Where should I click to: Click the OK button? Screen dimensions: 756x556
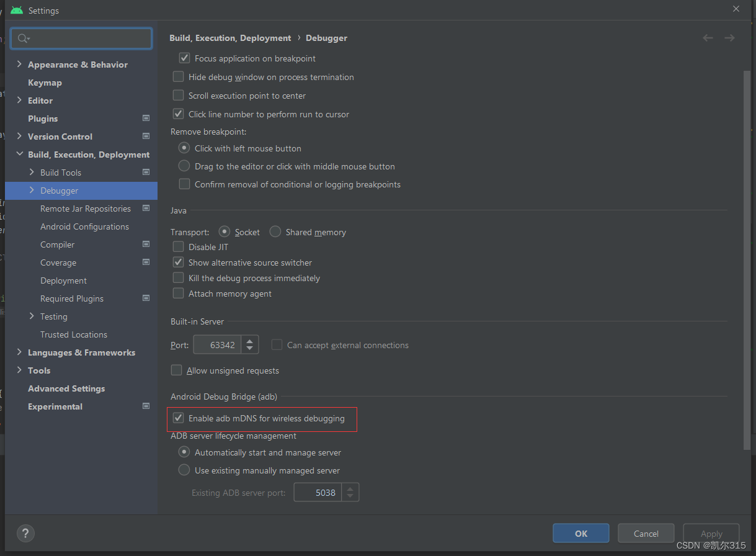click(581, 533)
